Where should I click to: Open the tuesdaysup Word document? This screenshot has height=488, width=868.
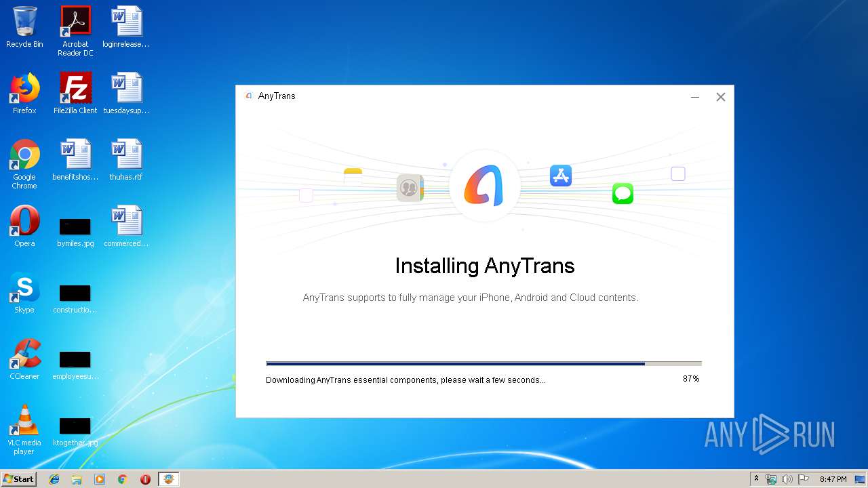126,94
